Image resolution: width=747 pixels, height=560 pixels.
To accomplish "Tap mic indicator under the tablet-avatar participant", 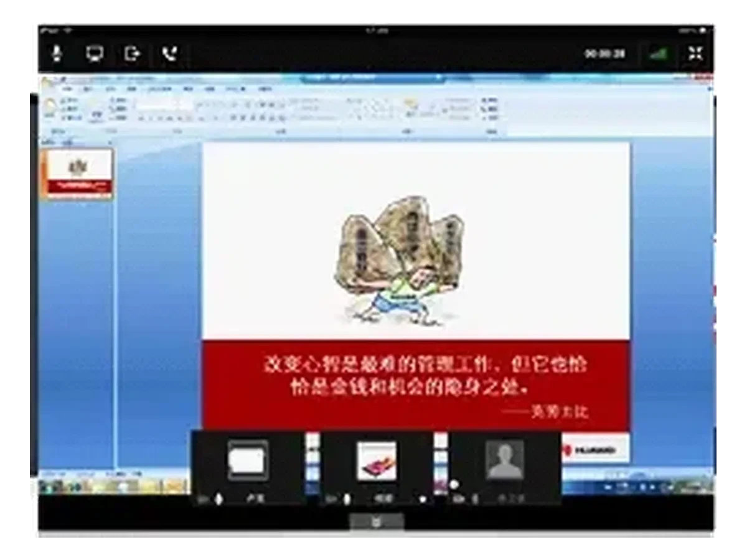I will [x=218, y=499].
